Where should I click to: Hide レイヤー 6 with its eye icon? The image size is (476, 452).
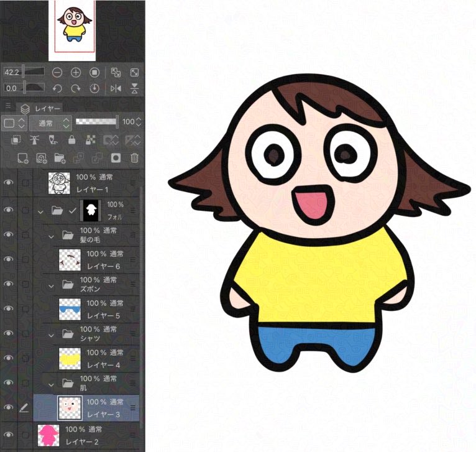(9, 259)
